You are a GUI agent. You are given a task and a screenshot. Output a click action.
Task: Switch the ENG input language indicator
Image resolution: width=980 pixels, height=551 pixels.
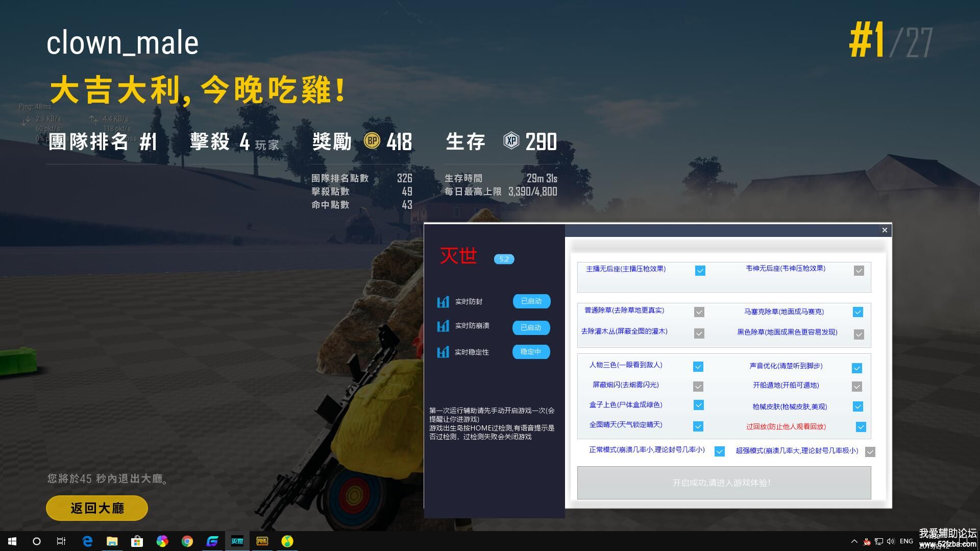pyautogui.click(x=906, y=541)
